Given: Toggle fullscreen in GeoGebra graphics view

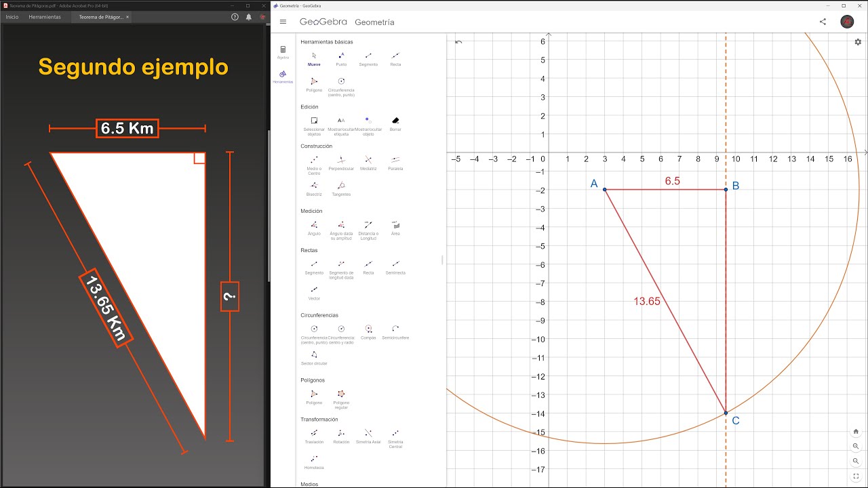Looking at the screenshot, I should 856,476.
